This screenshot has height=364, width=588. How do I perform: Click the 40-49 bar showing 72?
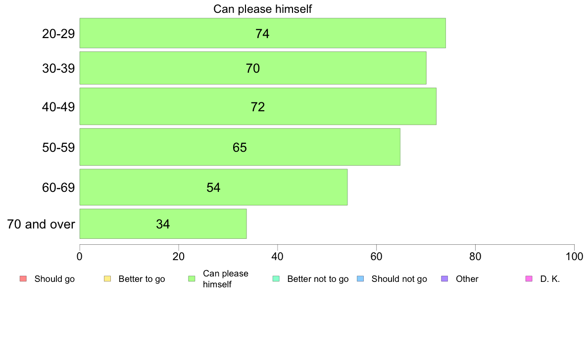tap(258, 106)
